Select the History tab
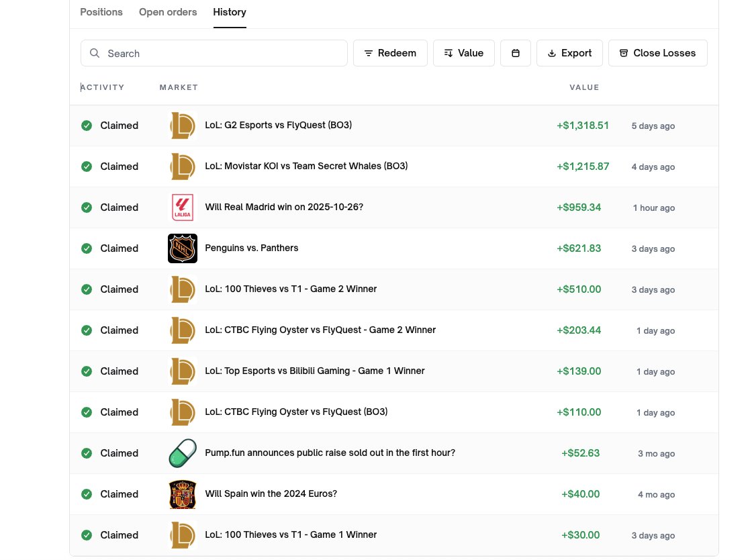This screenshot has width=750, height=560. point(230,12)
